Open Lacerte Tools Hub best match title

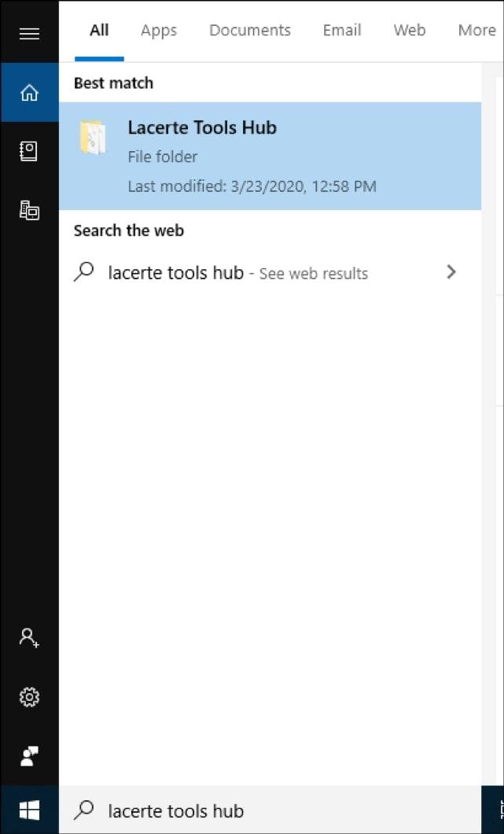point(202,127)
